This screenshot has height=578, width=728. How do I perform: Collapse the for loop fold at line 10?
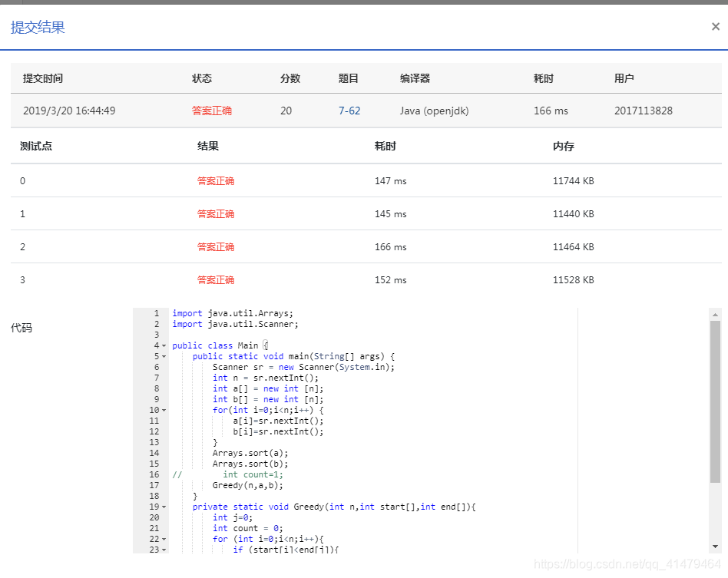click(x=164, y=411)
